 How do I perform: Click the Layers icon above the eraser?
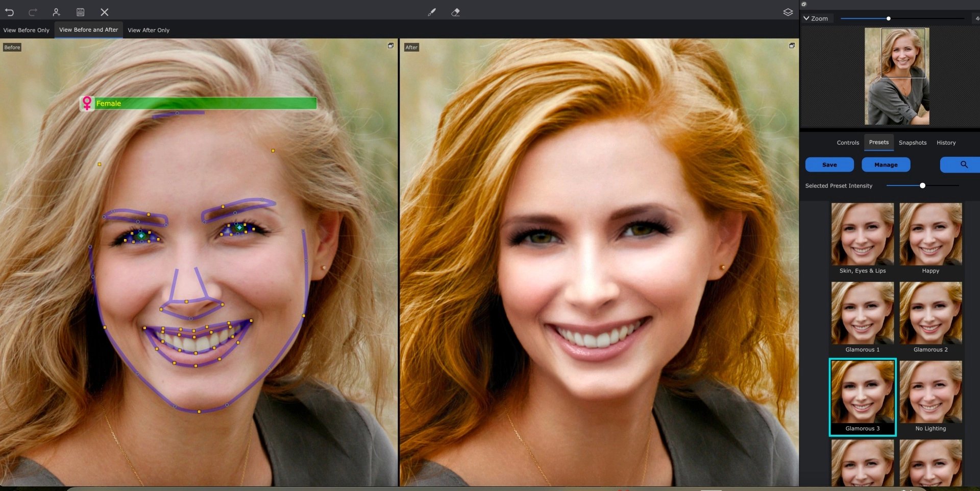coord(789,12)
